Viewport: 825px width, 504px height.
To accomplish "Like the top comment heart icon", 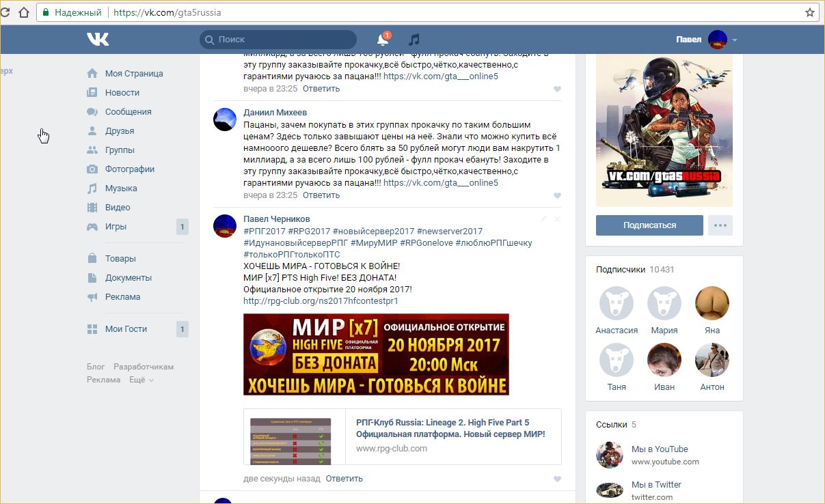I will [x=557, y=89].
